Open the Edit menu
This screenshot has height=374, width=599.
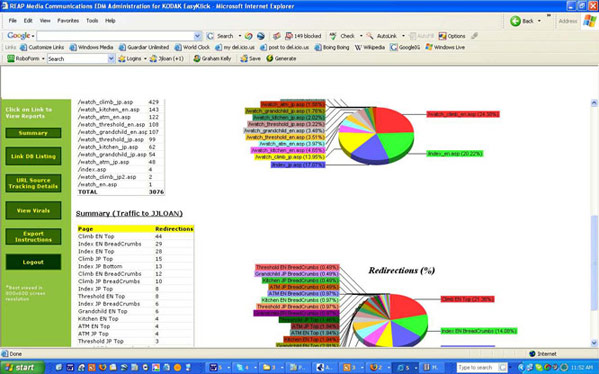coord(28,21)
